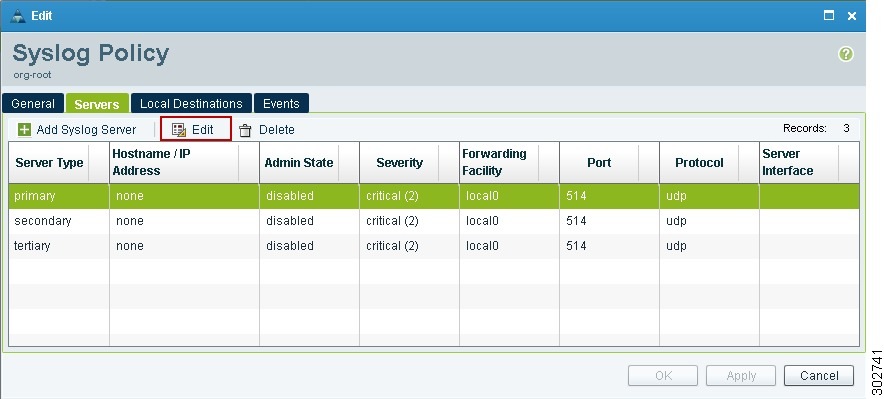Click port '514' in secondary row
Screen dimensions: 884x399
(x=576, y=221)
